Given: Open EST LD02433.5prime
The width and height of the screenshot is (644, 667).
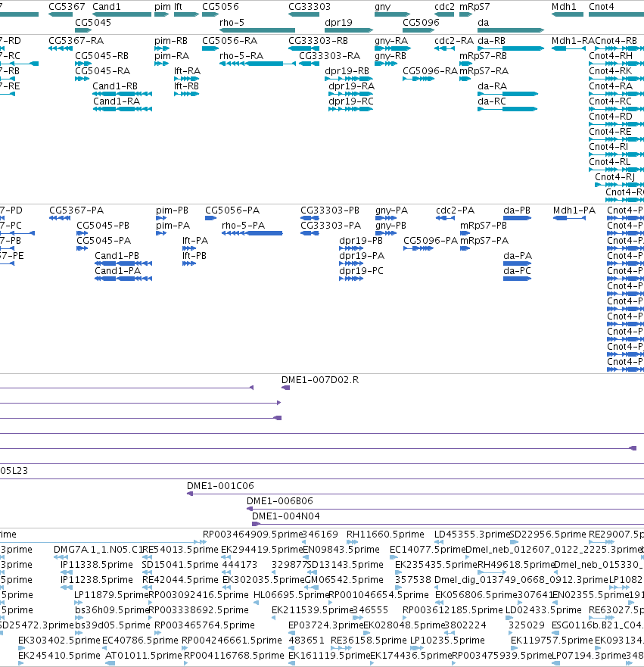Looking at the screenshot, I should tap(543, 609).
